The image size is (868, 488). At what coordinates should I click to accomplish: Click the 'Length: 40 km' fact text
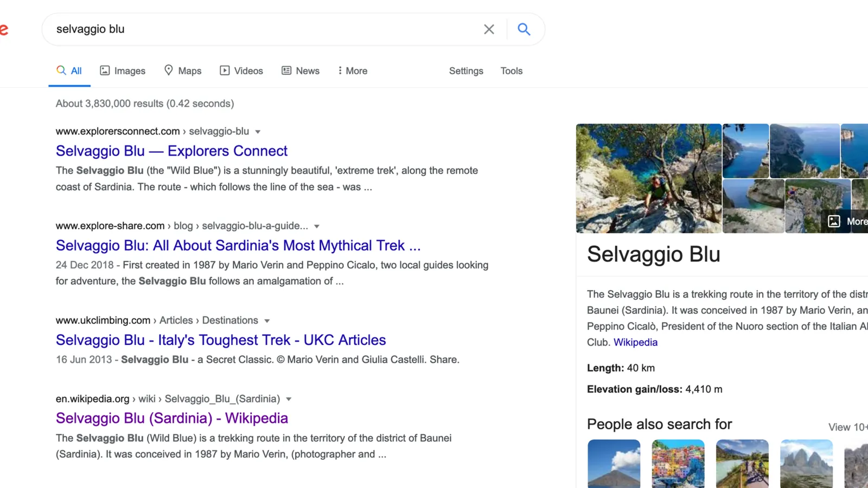coord(621,368)
